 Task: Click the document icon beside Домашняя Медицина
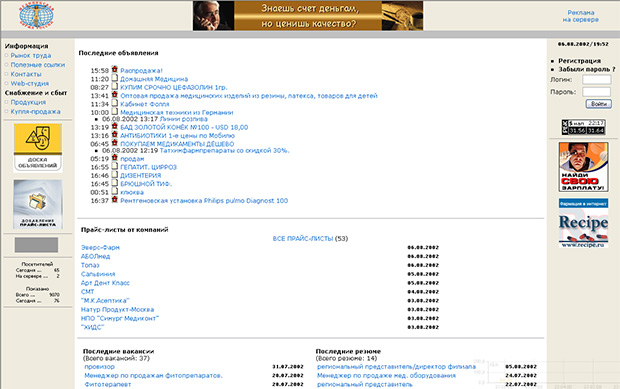click(114, 78)
